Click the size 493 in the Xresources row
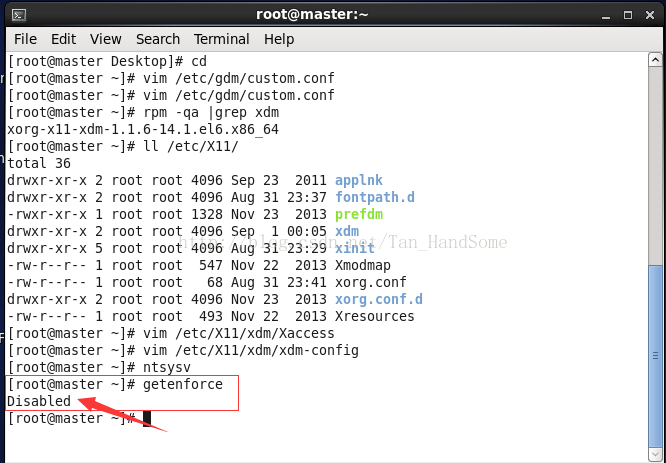 (211, 316)
